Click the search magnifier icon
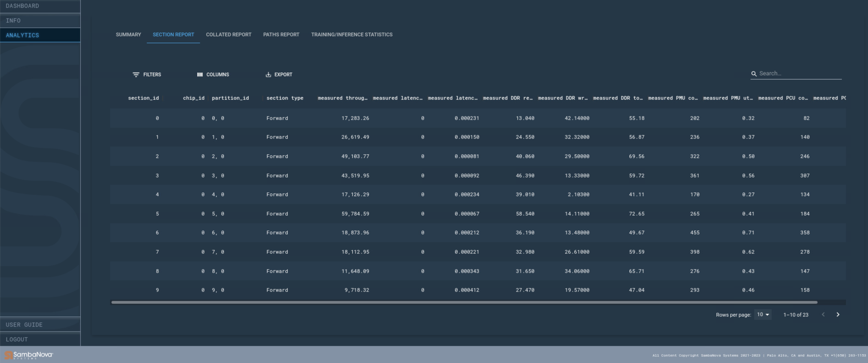Viewport: 868px width, 363px height. tap(754, 74)
